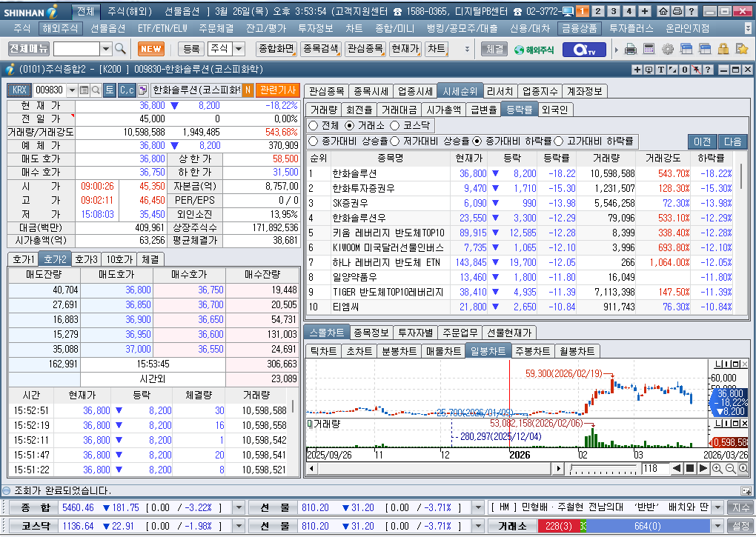Switch to virtual screen 3
Image resolution: width=756 pixels, height=537 pixels.
(613, 11)
